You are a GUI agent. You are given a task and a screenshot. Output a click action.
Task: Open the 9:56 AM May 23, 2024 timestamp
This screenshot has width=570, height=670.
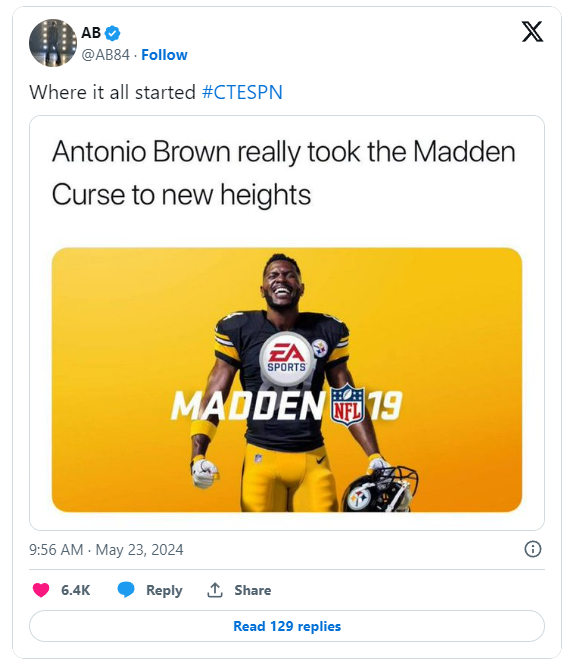click(x=106, y=550)
